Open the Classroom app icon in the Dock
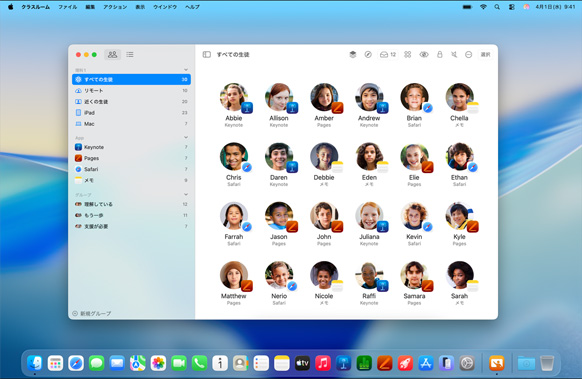The height and width of the screenshot is (379, 582). 497,363
